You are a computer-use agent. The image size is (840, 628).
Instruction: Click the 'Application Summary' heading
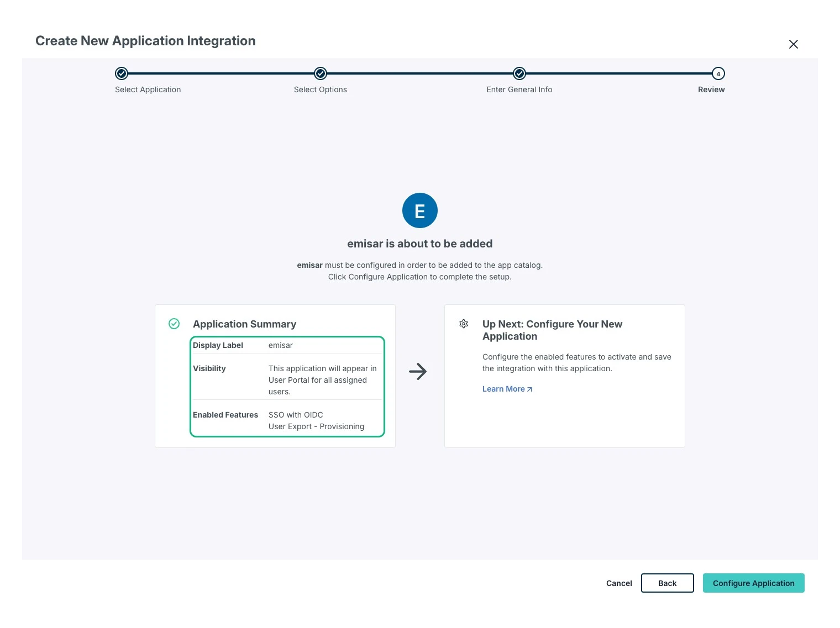click(245, 324)
